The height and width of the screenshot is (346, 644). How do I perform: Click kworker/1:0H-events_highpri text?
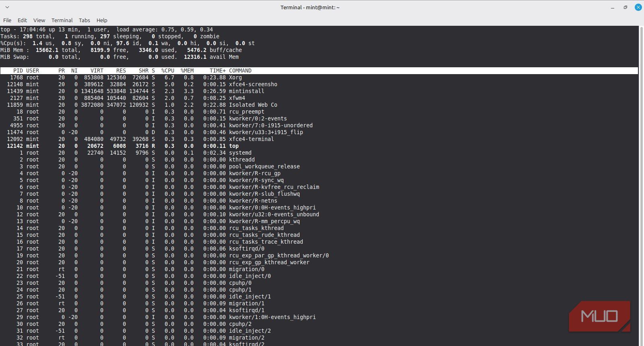coord(272,317)
